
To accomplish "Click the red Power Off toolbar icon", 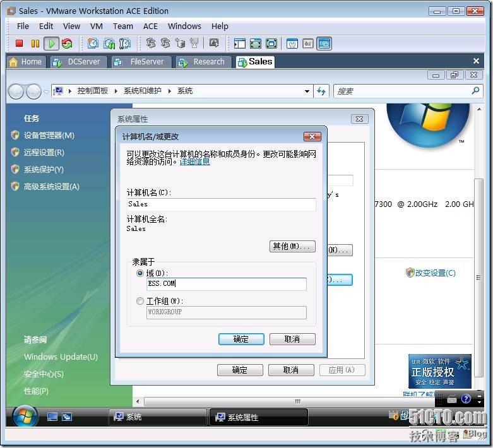I will 20,44.
